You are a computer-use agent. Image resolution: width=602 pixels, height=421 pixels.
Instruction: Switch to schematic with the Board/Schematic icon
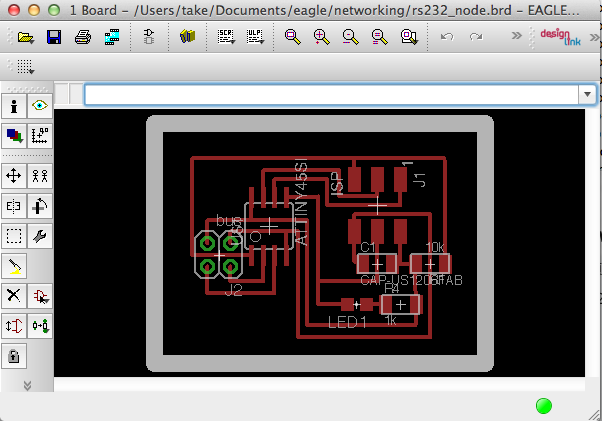(x=149, y=37)
